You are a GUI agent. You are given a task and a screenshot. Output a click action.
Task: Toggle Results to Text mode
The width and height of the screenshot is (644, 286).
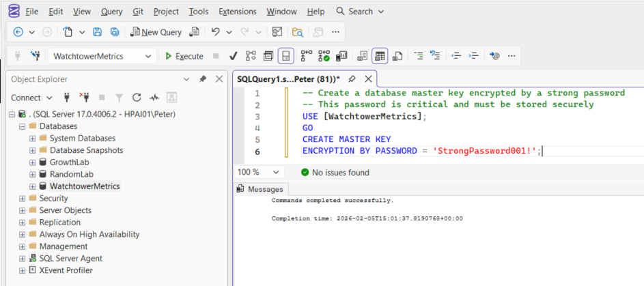362,56
